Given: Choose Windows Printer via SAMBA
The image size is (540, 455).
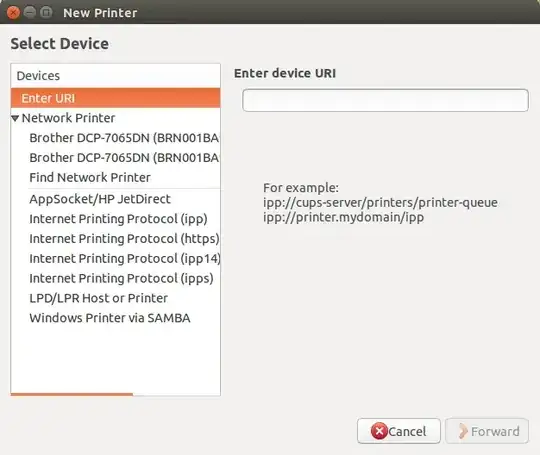Looking at the screenshot, I should 110,318.
